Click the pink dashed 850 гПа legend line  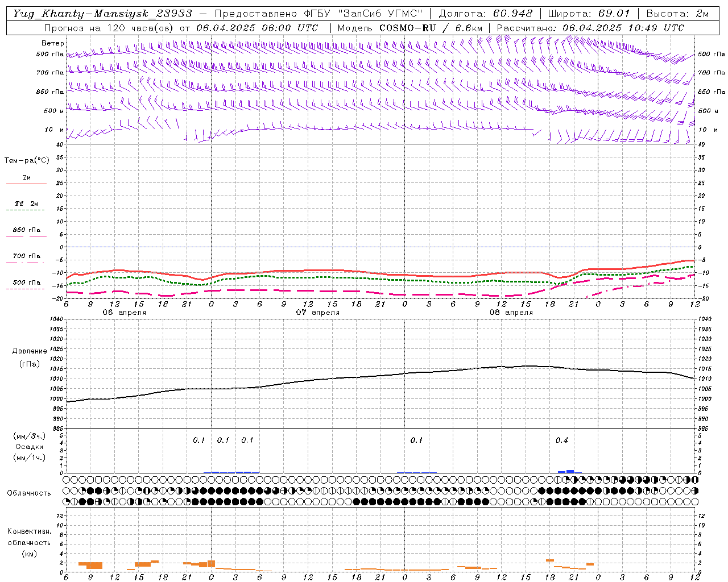26,236
